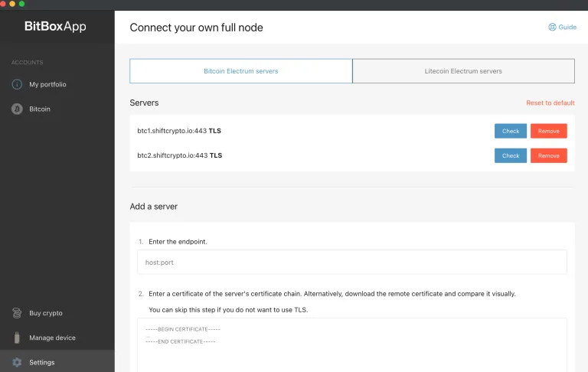Open My portfolio in sidebar

47,84
